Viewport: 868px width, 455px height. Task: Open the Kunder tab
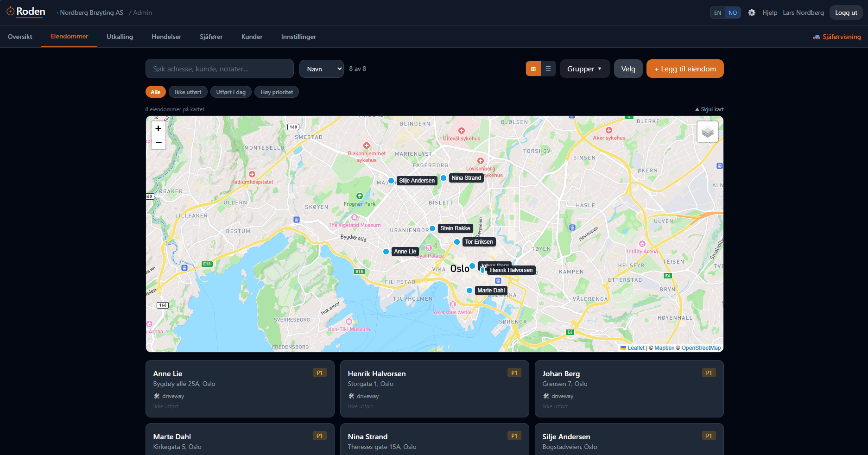click(252, 37)
